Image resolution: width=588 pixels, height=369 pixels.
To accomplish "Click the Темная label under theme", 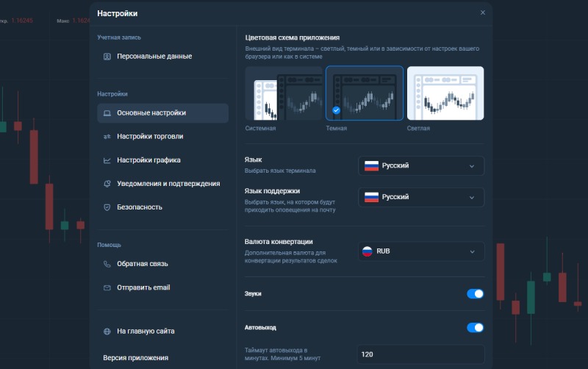I will (x=337, y=128).
